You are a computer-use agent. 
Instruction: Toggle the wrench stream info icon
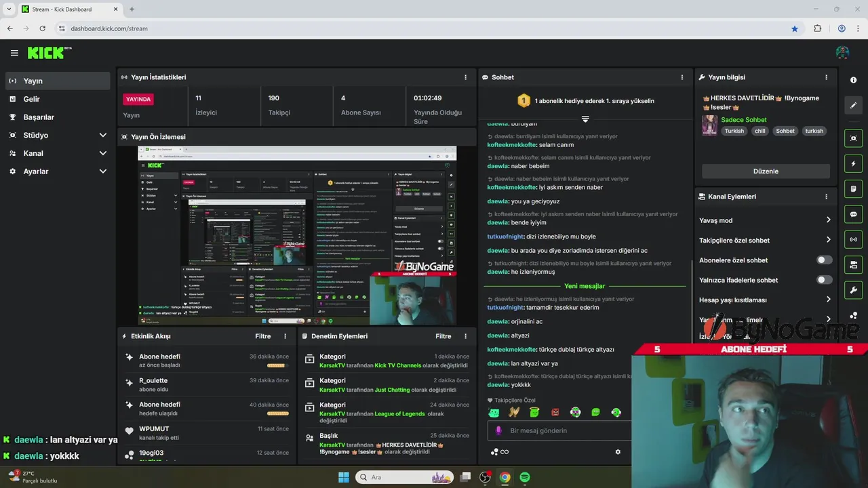[x=853, y=290]
